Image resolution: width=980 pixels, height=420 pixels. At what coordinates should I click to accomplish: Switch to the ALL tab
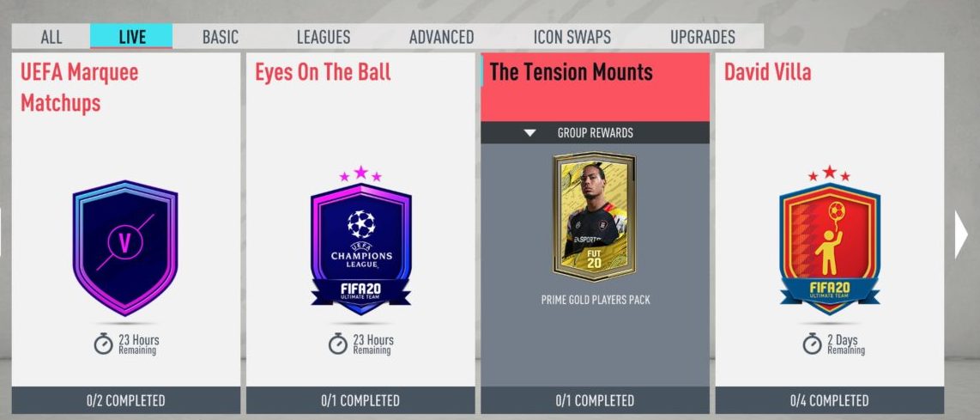coord(51,37)
